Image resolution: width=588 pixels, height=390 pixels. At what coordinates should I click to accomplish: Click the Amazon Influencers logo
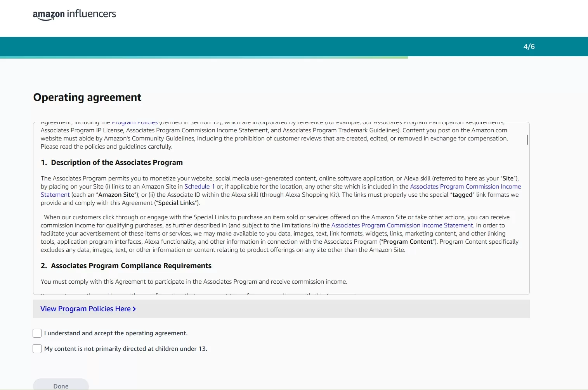point(75,14)
